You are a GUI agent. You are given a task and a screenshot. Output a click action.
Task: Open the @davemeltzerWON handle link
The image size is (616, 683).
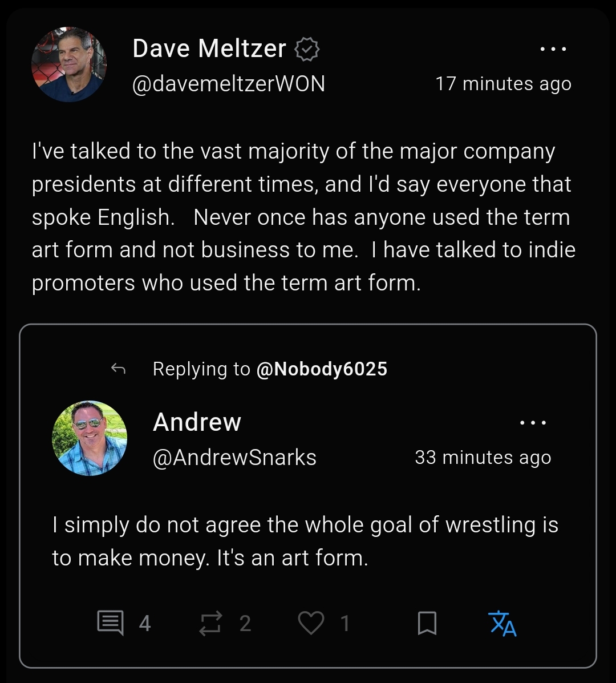(228, 84)
